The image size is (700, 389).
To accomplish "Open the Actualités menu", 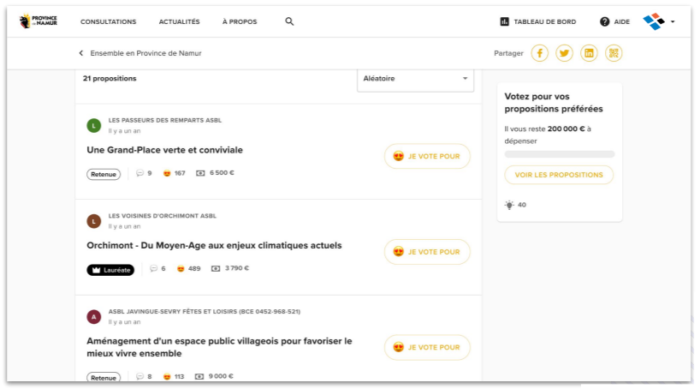I will click(x=179, y=21).
